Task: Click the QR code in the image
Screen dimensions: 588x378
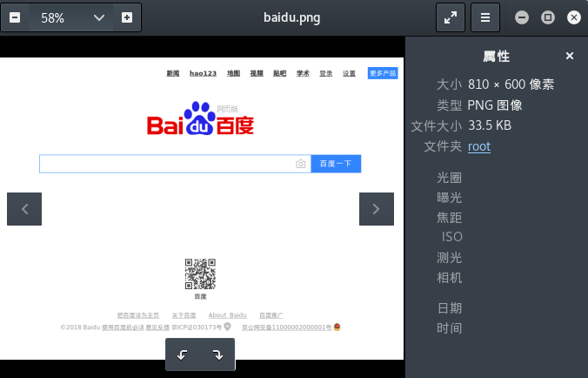Action: [200, 274]
